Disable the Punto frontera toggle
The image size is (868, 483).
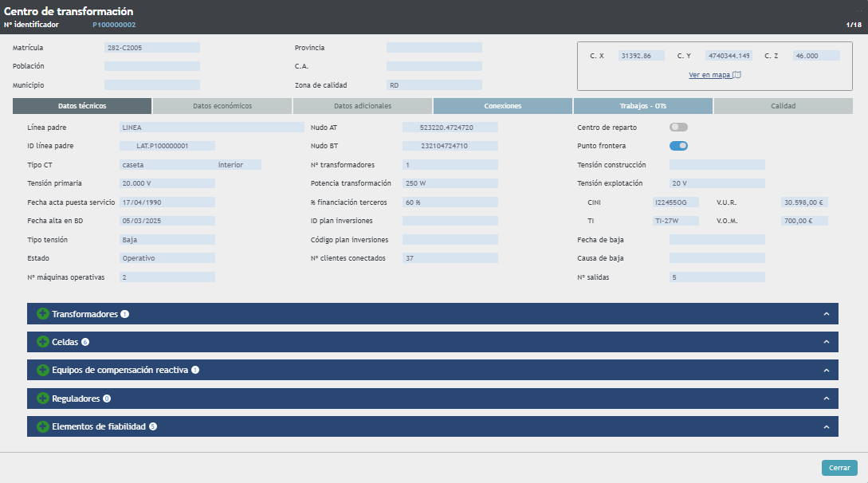[678, 146]
